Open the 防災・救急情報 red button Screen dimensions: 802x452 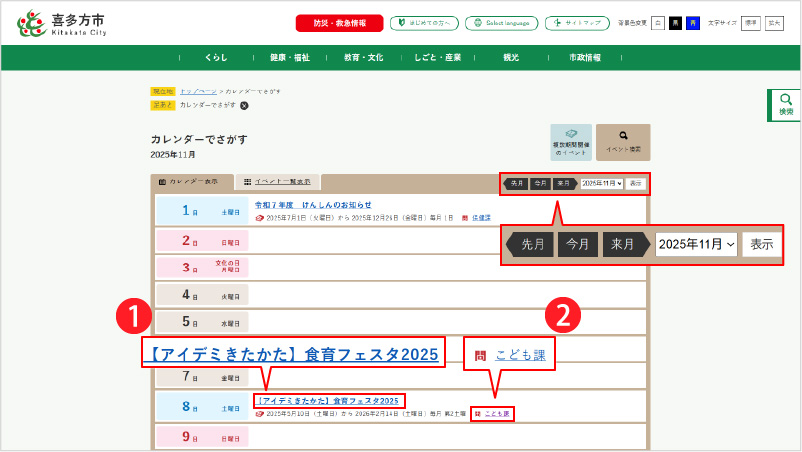click(339, 23)
